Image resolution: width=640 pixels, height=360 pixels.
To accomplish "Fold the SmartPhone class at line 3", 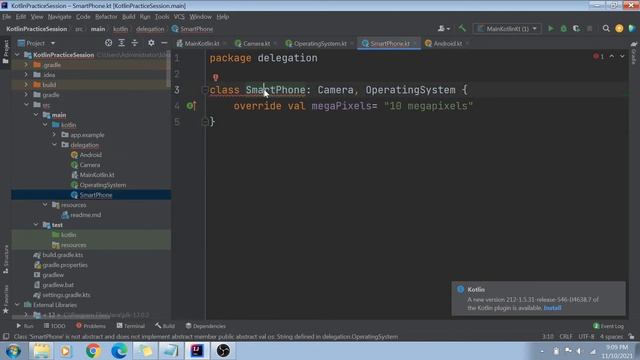I will point(205,90).
